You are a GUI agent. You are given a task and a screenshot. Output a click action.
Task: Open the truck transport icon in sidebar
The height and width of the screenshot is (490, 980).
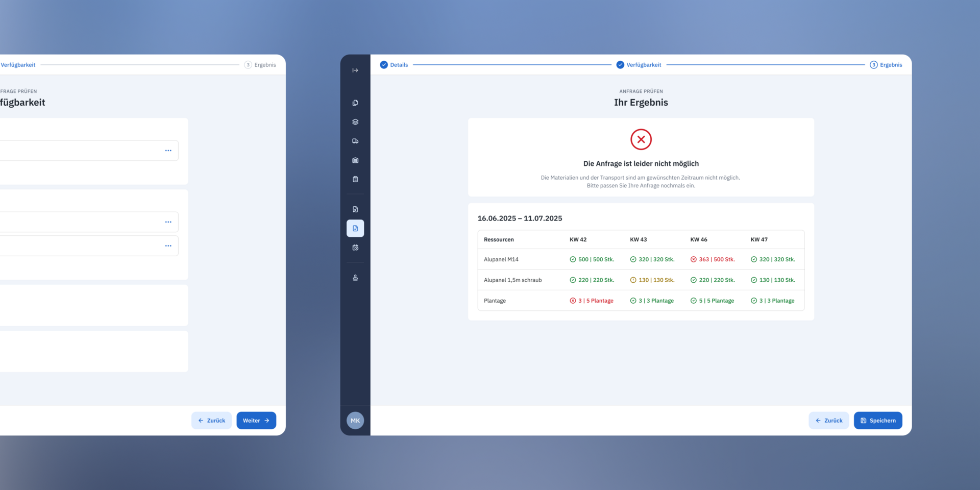click(355, 141)
